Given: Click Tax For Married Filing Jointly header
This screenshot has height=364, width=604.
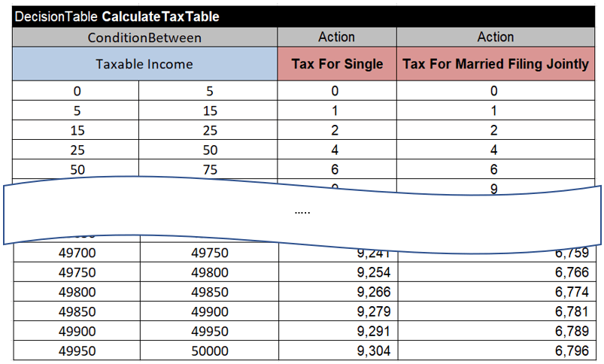Looking at the screenshot, I should pyautogui.click(x=496, y=64).
